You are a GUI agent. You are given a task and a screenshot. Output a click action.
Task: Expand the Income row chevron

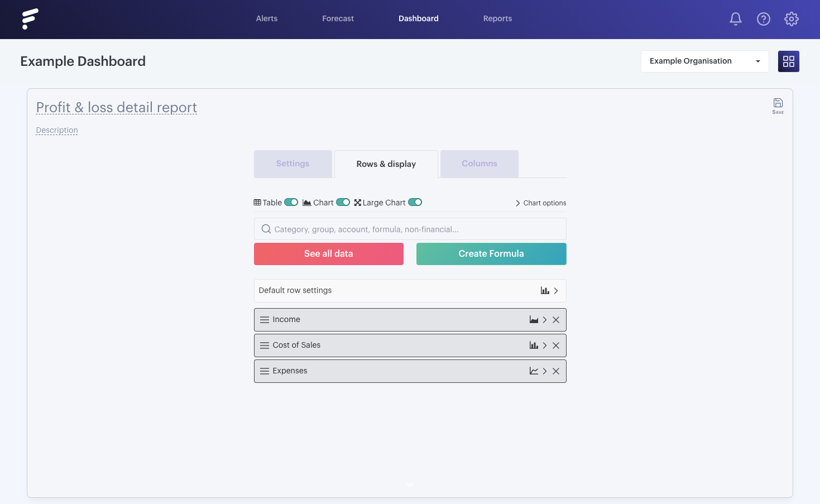545,320
